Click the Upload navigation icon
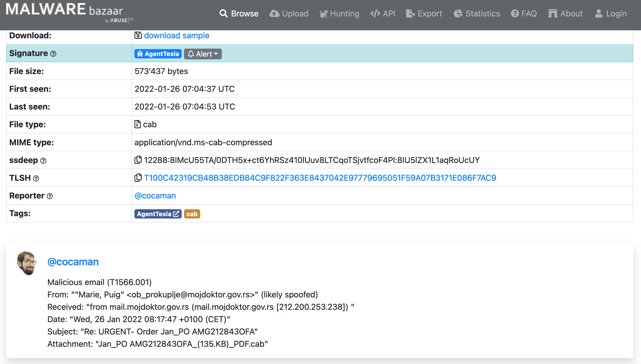This screenshot has height=364, width=641. click(274, 13)
